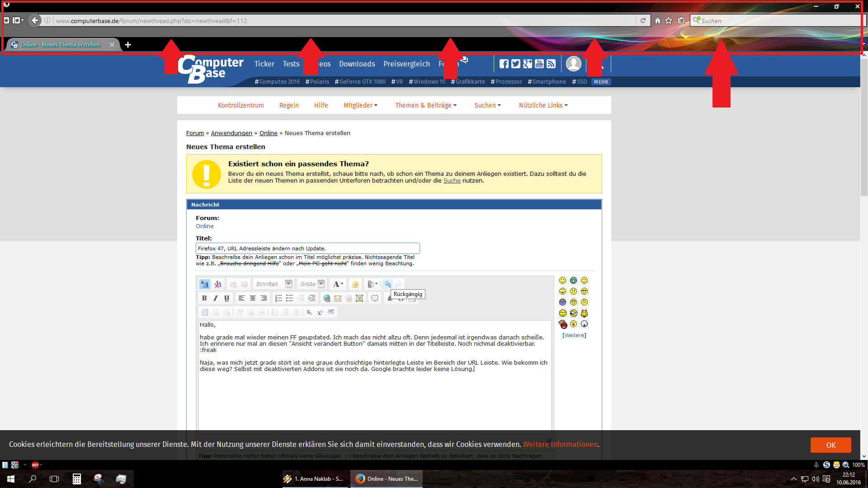Click the Titel input field
Image resolution: width=868 pixels, height=488 pixels.
(307, 249)
